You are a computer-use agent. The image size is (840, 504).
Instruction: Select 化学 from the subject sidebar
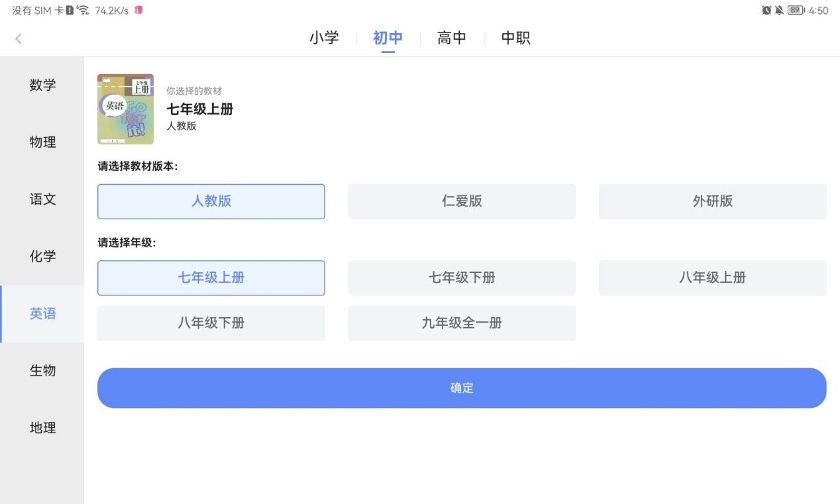pyautogui.click(x=42, y=256)
